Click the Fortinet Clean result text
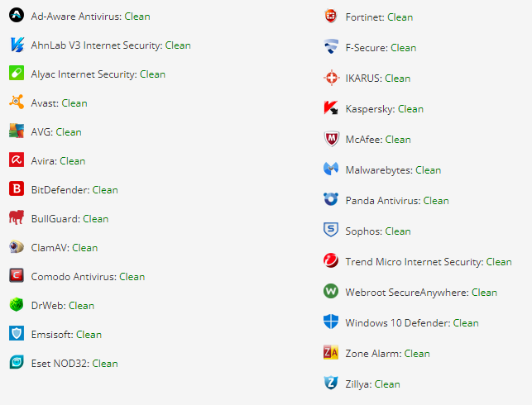The image size is (532, 405). click(x=400, y=17)
